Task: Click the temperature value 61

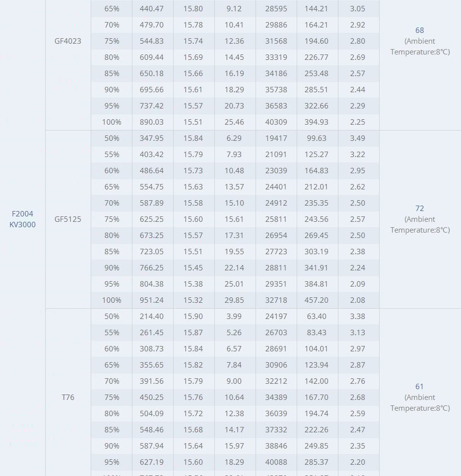Action: click(x=419, y=387)
